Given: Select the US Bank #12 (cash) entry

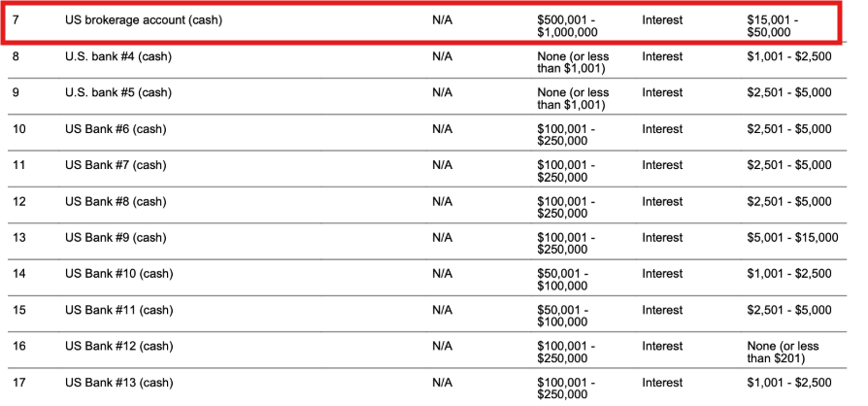Looking at the screenshot, I should (x=118, y=346).
